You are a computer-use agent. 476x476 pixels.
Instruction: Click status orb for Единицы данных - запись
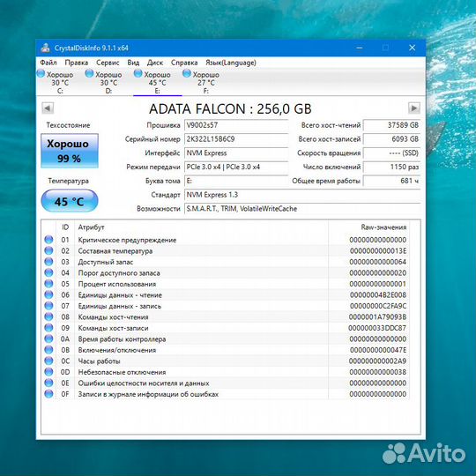tap(48, 306)
